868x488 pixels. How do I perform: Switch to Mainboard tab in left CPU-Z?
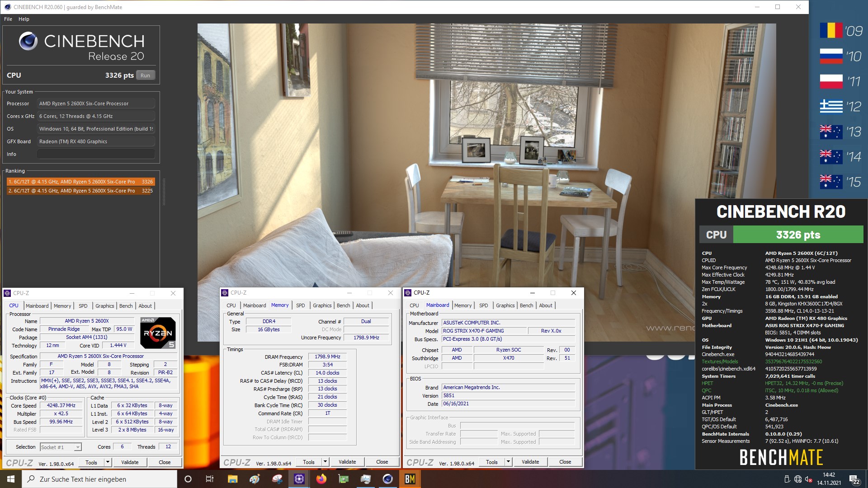(x=37, y=306)
